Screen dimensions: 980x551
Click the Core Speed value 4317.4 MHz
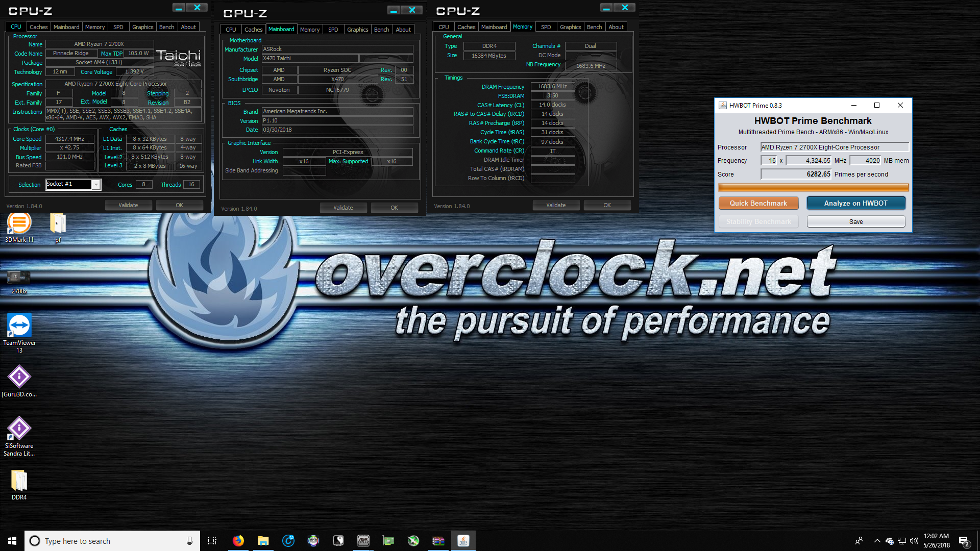(70, 139)
